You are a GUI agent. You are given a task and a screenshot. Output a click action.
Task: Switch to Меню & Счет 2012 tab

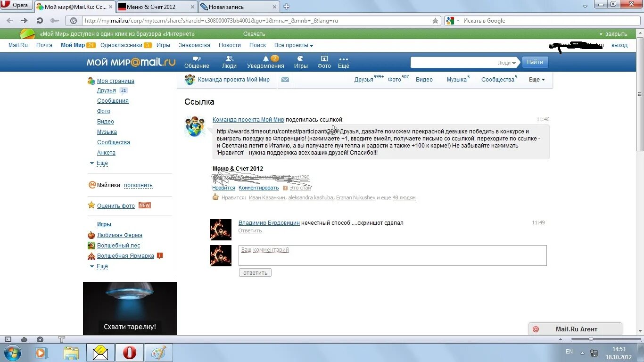(x=156, y=7)
